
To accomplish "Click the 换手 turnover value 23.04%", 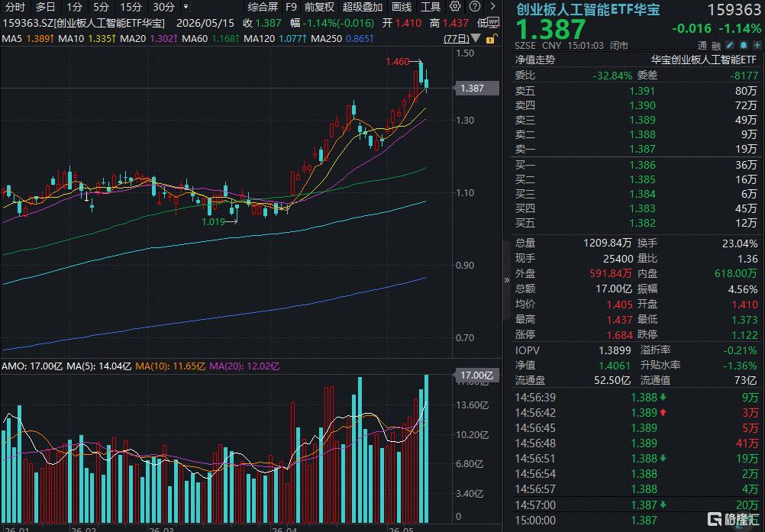I will click(x=739, y=243).
